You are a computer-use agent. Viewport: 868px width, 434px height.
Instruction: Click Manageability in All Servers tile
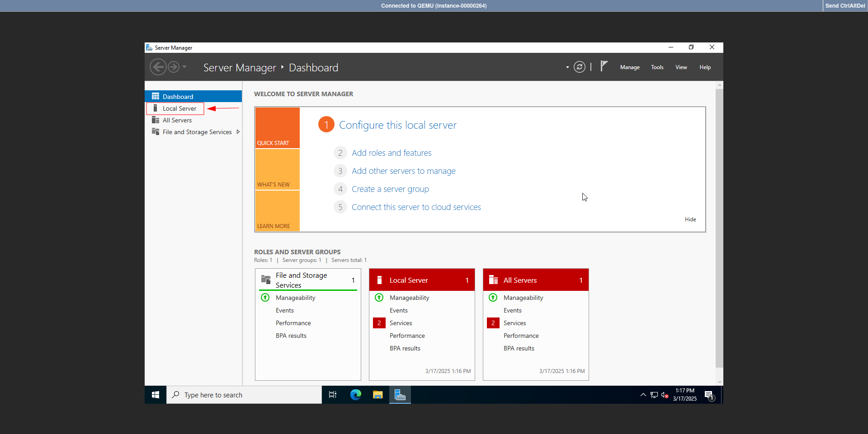(524, 298)
